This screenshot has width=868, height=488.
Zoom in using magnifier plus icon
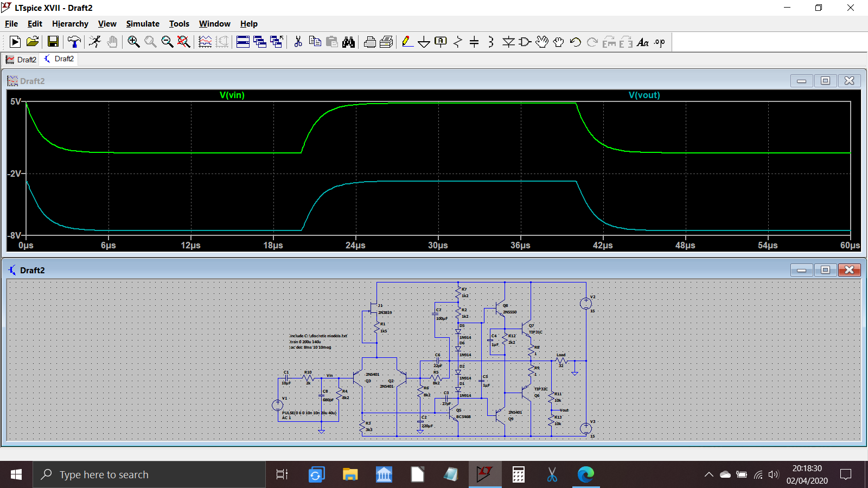(x=133, y=42)
